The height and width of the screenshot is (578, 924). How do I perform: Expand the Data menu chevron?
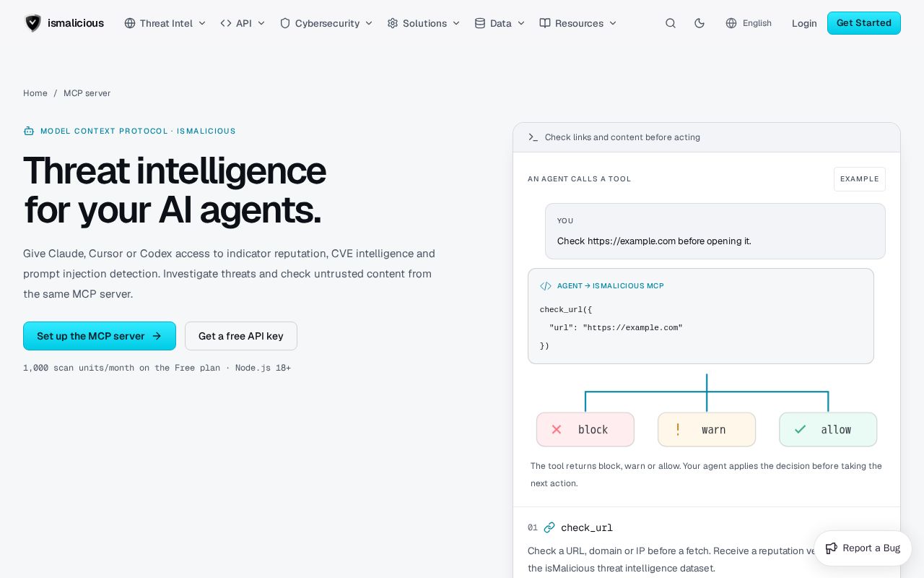521,23
